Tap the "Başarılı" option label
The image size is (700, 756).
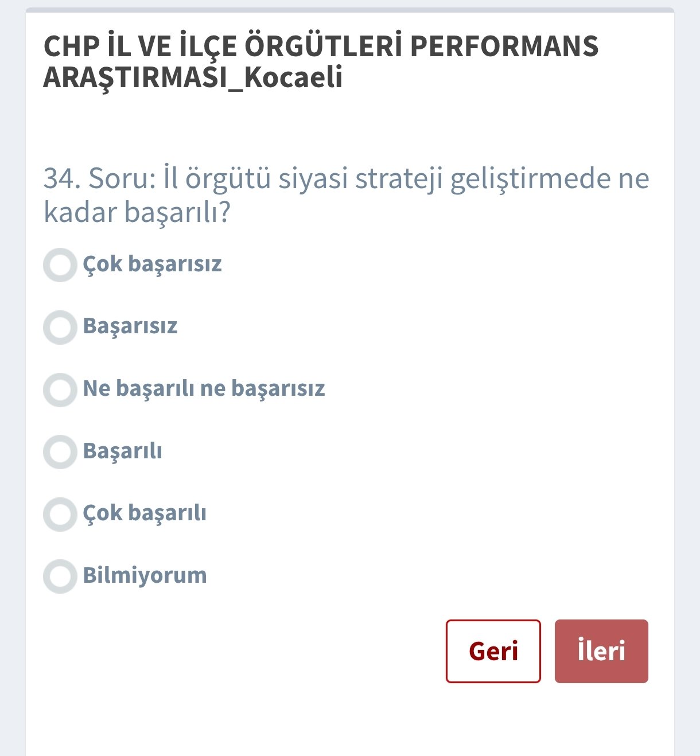click(x=123, y=451)
